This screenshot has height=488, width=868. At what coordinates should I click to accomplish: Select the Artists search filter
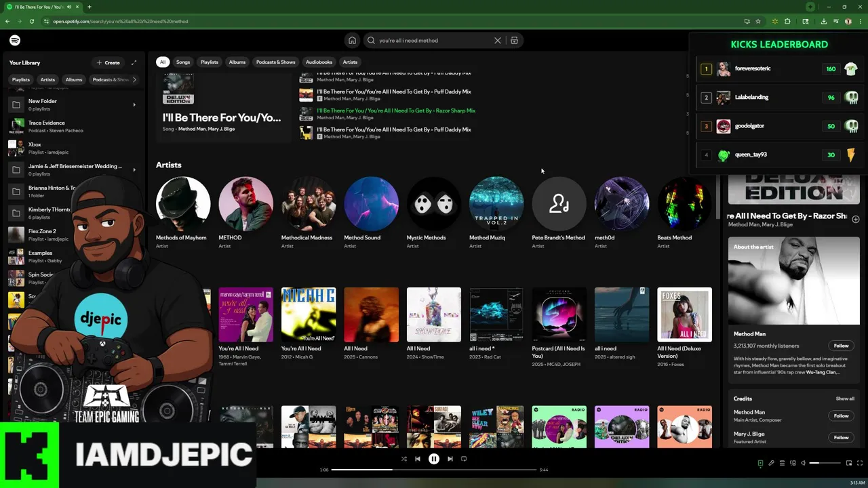[350, 62]
